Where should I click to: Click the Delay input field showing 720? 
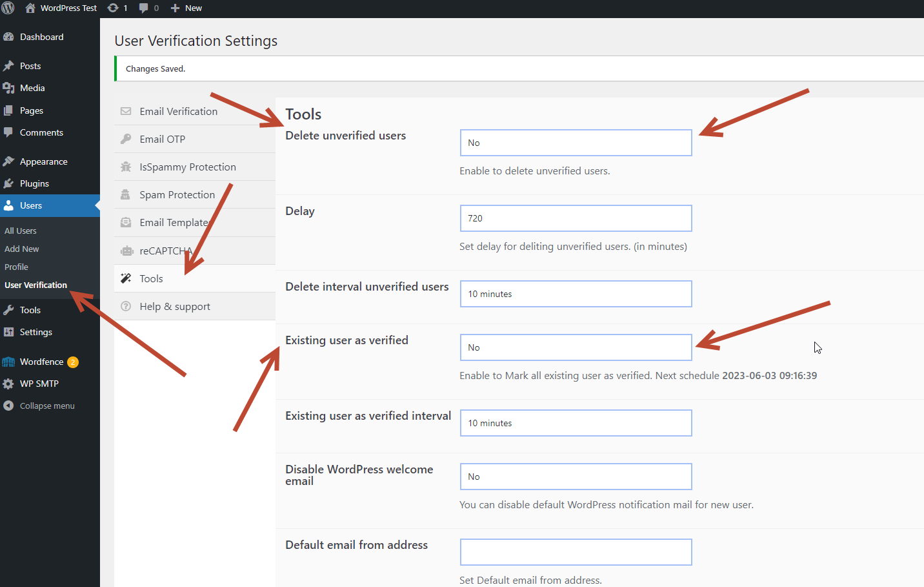tap(576, 218)
